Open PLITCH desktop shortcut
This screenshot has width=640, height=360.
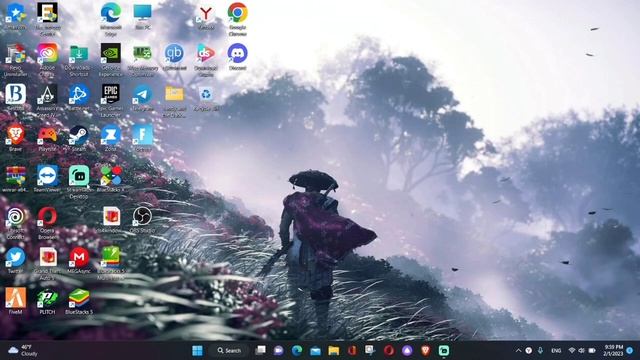(x=47, y=298)
